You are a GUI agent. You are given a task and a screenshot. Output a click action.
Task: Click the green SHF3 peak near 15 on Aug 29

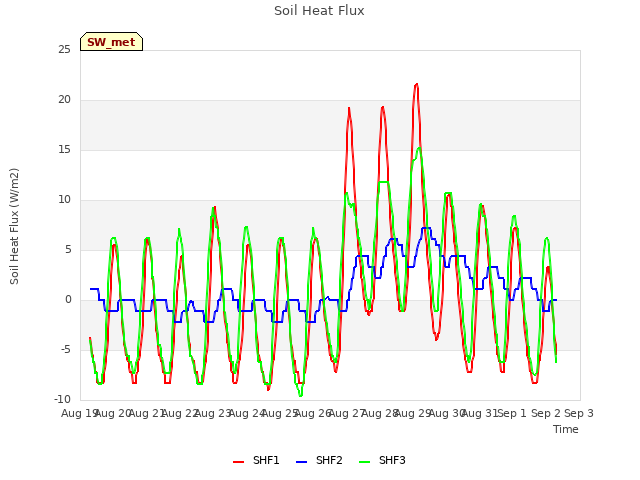point(419,148)
